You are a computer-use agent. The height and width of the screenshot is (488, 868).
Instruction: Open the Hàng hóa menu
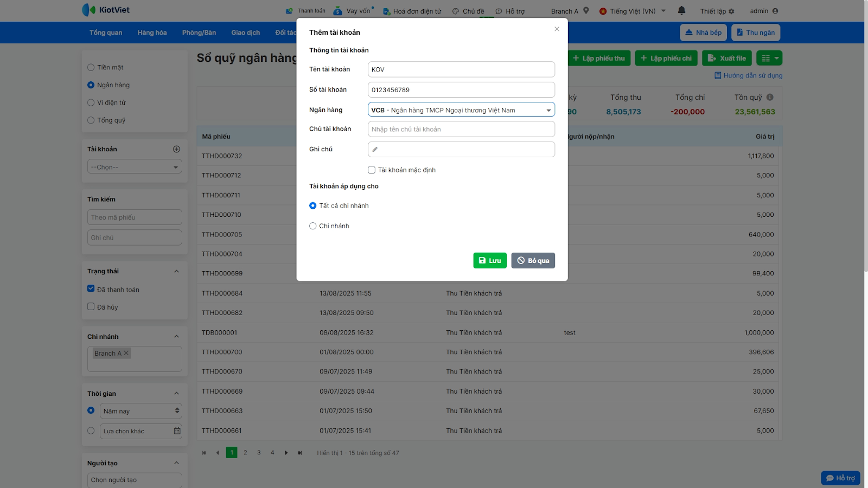point(152,33)
